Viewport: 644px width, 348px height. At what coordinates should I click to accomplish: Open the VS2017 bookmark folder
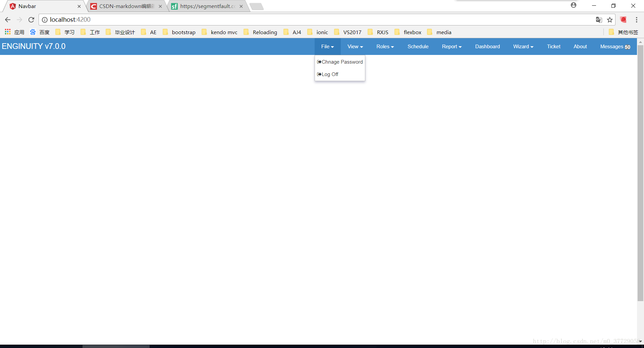click(348, 32)
